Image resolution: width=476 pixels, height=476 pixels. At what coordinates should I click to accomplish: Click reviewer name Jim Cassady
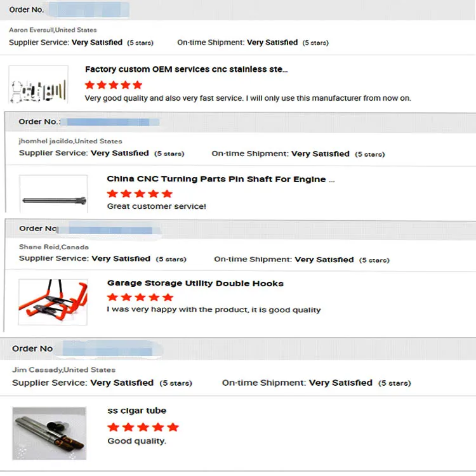(37, 369)
